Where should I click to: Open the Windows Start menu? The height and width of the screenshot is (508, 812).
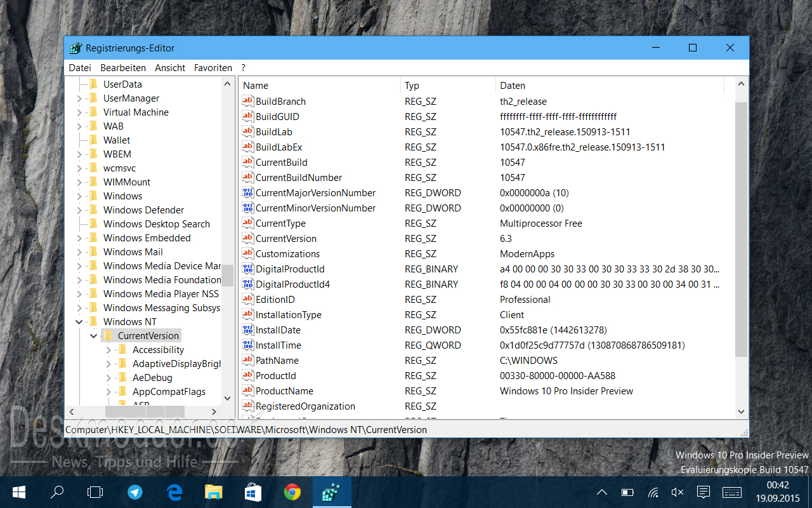(19, 492)
